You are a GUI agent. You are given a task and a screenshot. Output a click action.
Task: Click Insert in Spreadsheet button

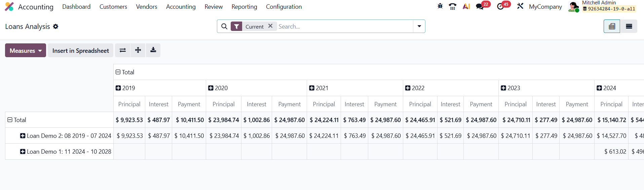80,50
